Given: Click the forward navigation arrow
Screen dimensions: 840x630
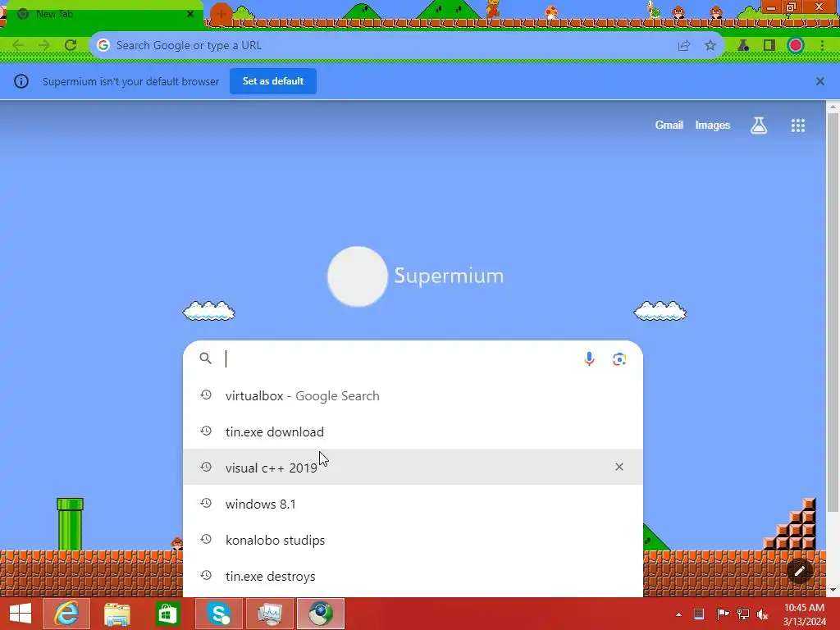Looking at the screenshot, I should tap(44, 45).
